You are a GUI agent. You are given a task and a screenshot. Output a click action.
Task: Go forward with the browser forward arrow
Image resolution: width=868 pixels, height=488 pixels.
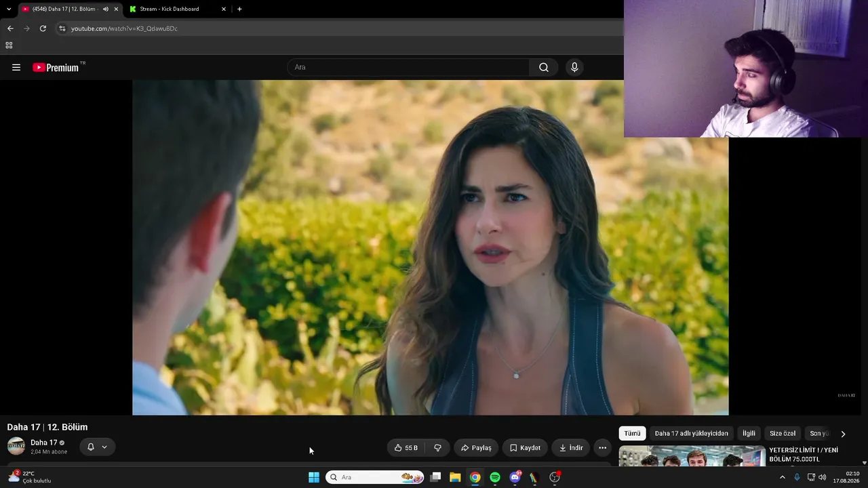click(26, 28)
